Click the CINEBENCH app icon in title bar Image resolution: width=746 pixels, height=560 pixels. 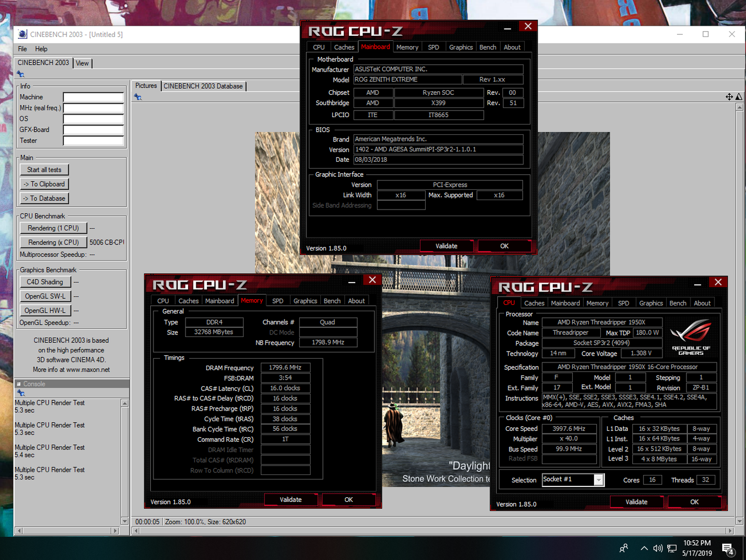pyautogui.click(x=22, y=34)
